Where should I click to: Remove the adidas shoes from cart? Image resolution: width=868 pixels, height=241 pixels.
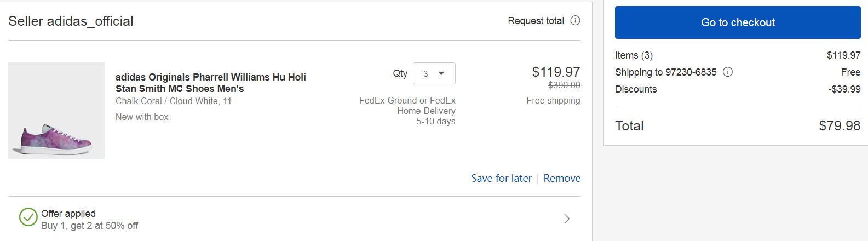562,179
